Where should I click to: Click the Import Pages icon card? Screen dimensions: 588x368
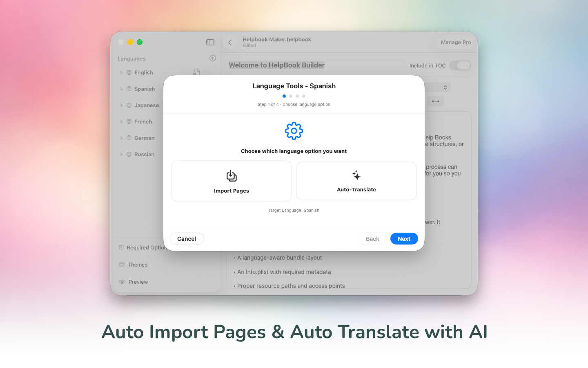[232, 181]
